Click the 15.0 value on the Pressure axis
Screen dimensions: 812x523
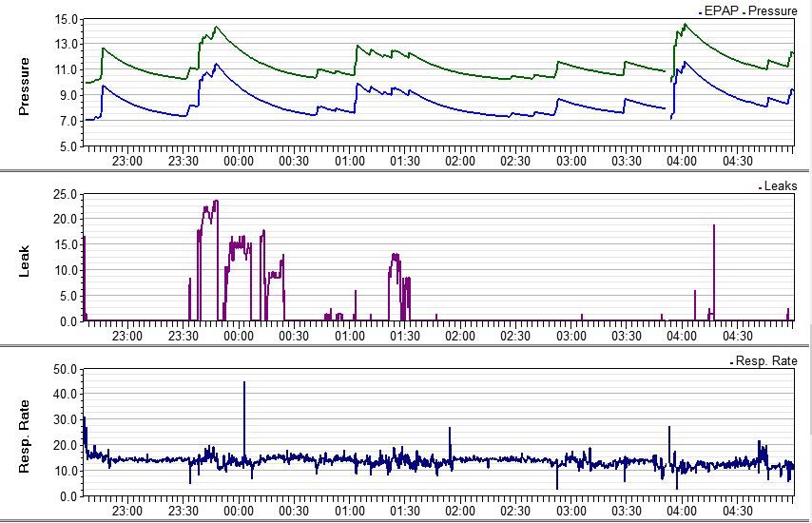65,19
